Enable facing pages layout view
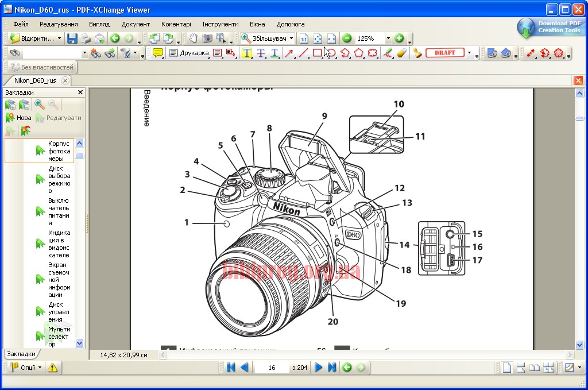 535,368
